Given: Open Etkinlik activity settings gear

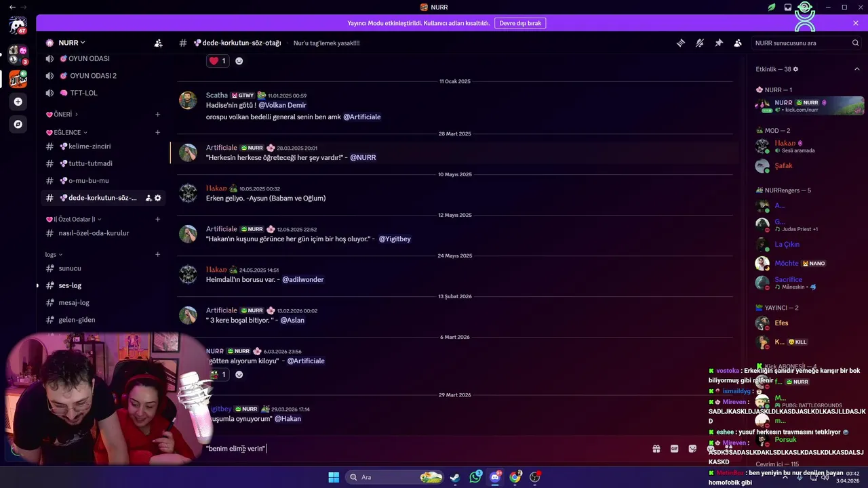Looking at the screenshot, I should coord(795,69).
